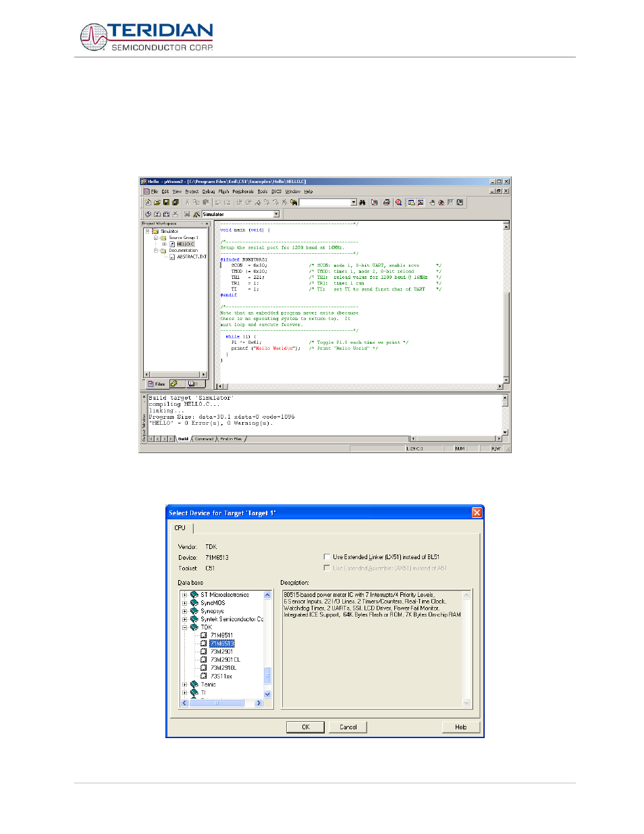
Task: Click the Build target icon
Action: click(157, 214)
